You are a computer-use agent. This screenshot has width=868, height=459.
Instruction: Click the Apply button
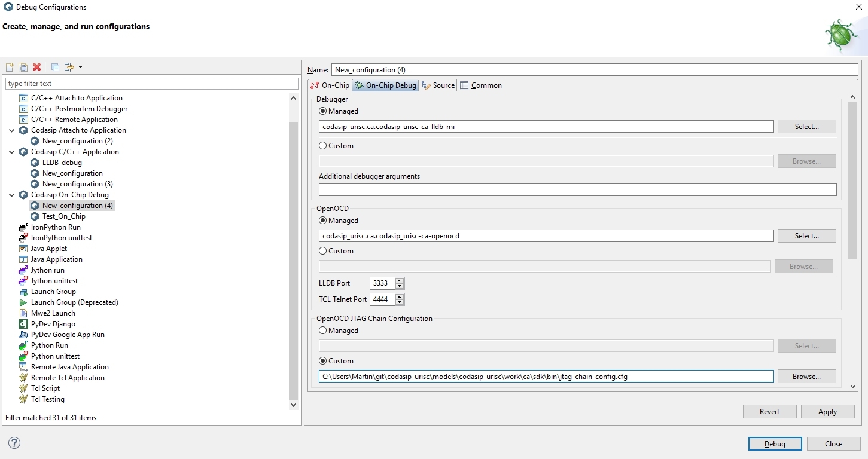coord(827,412)
